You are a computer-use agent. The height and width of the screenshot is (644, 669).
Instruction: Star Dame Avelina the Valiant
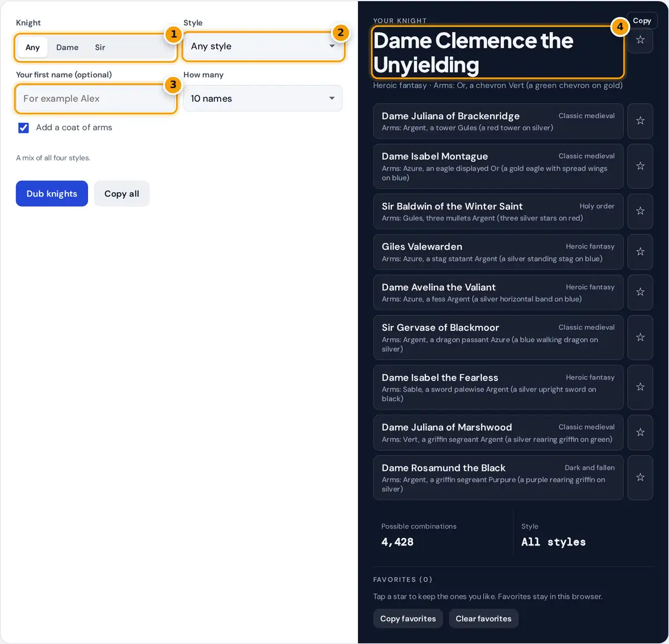[x=640, y=292]
